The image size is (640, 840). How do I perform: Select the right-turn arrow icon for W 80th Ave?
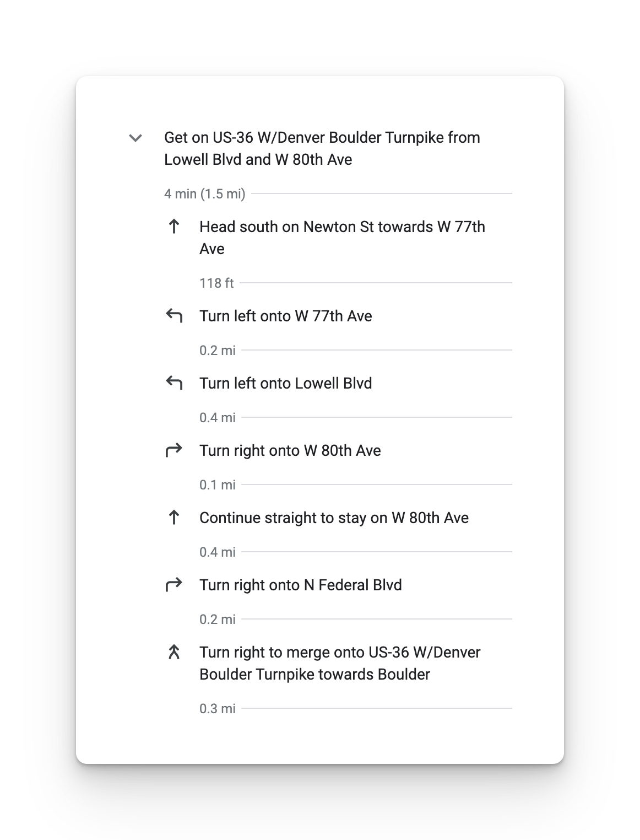[x=174, y=451]
